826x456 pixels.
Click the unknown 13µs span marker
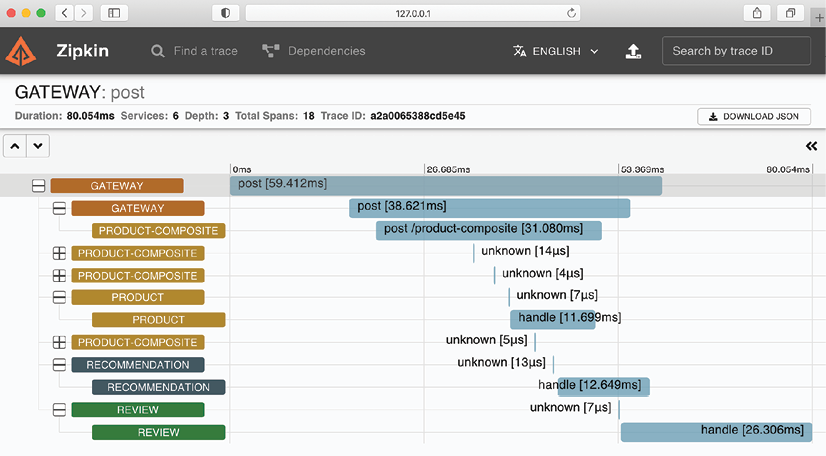tap(553, 364)
